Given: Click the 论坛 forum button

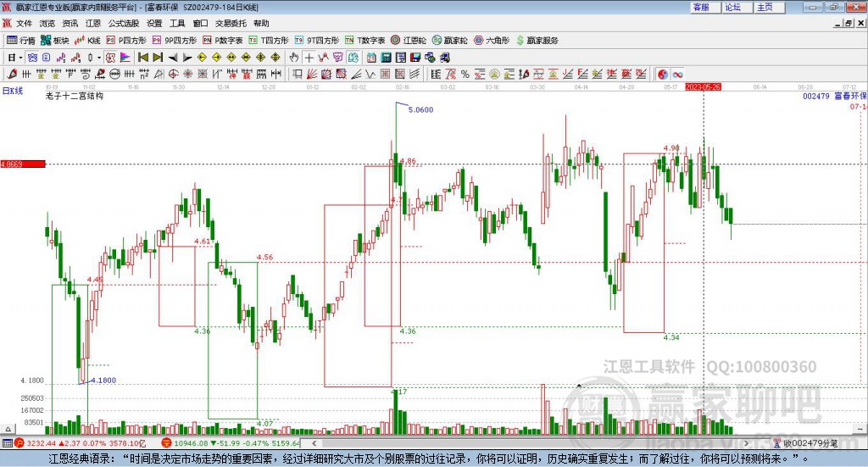Looking at the screenshot, I should (x=738, y=7).
